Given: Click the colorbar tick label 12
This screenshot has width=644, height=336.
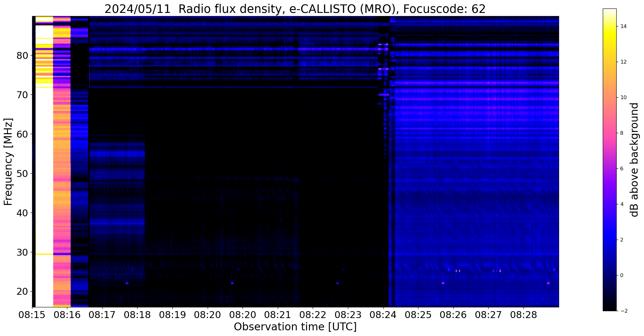Looking at the screenshot, I should point(623,62).
